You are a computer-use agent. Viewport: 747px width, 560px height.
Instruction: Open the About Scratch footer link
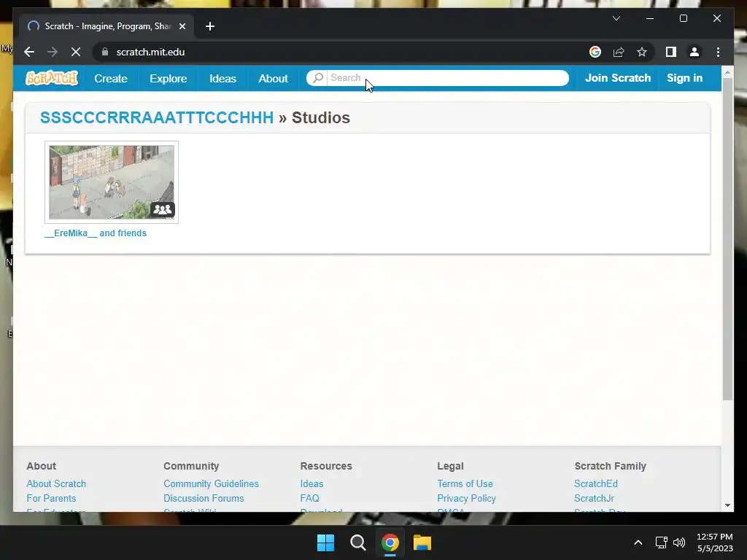[56, 484]
